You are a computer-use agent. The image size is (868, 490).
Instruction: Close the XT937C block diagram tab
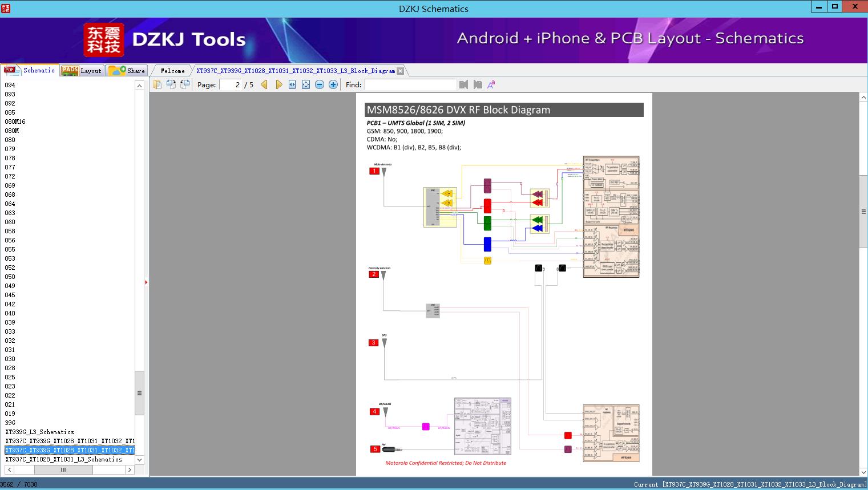[x=401, y=71]
